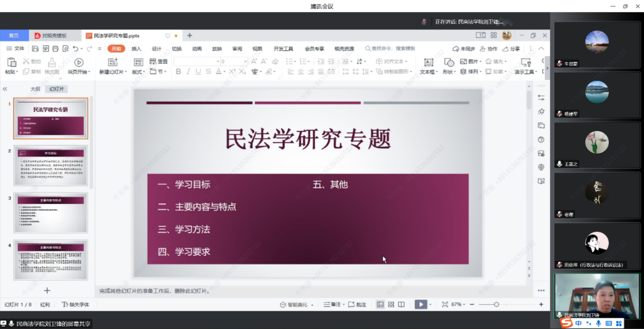Insert a text box (文本框) icon
644x329 pixels.
tap(428, 63)
